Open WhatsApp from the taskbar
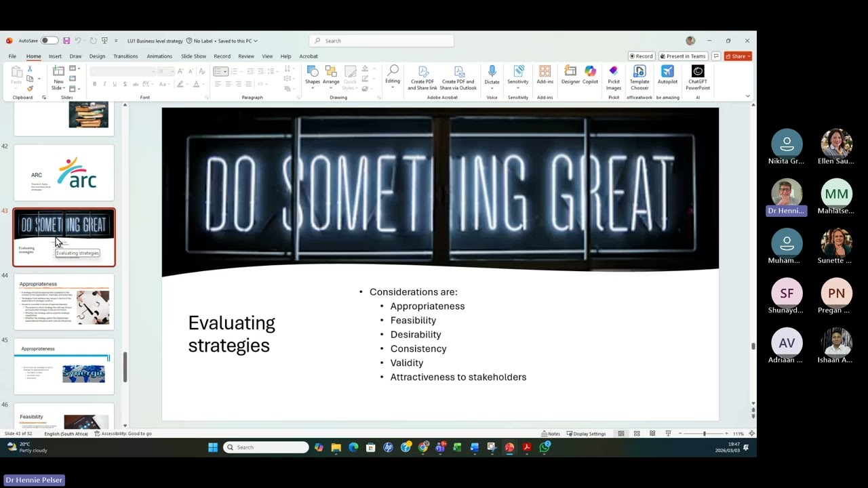 point(545,447)
